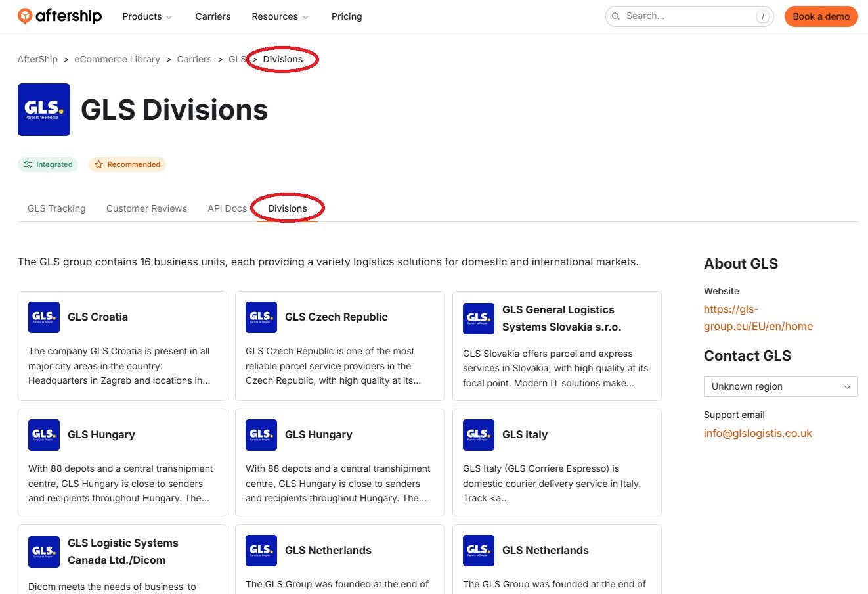Screen dimensions: 868x594
Task: Click the search magnifier icon
Action: pyautogui.click(x=616, y=16)
